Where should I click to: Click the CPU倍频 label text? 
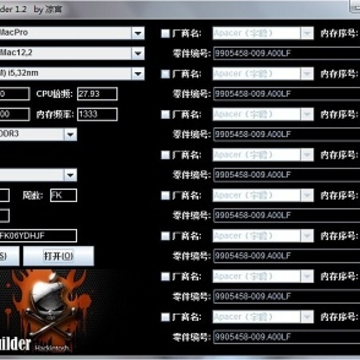[54, 94]
